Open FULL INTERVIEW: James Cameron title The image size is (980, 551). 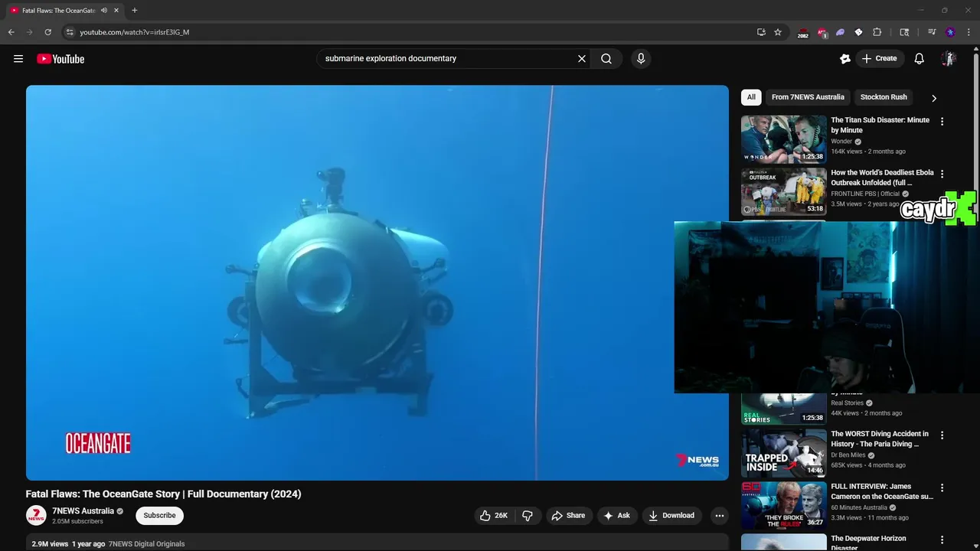pos(882,491)
